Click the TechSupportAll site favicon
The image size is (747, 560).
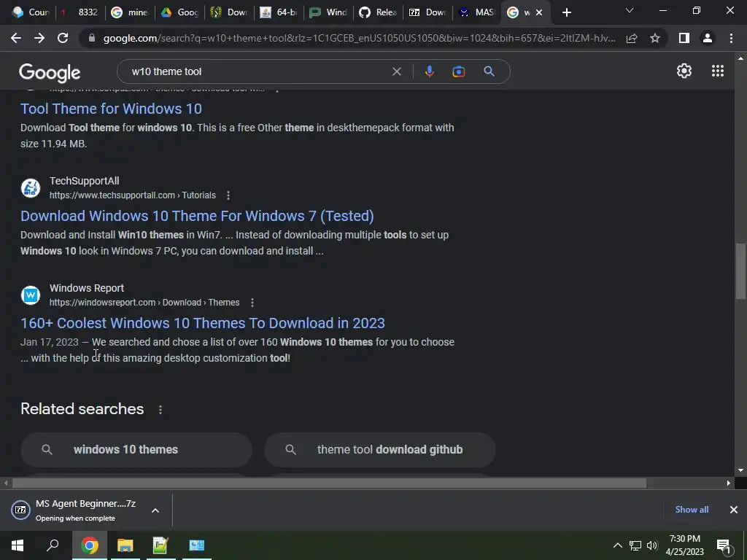pos(31,187)
